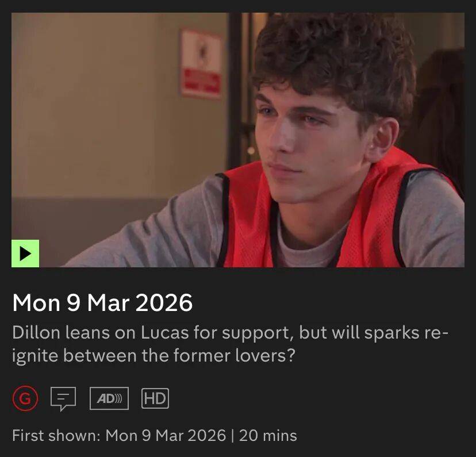Select the word Dillon in description
Viewport: 476px width, 457px height.
(x=36, y=333)
